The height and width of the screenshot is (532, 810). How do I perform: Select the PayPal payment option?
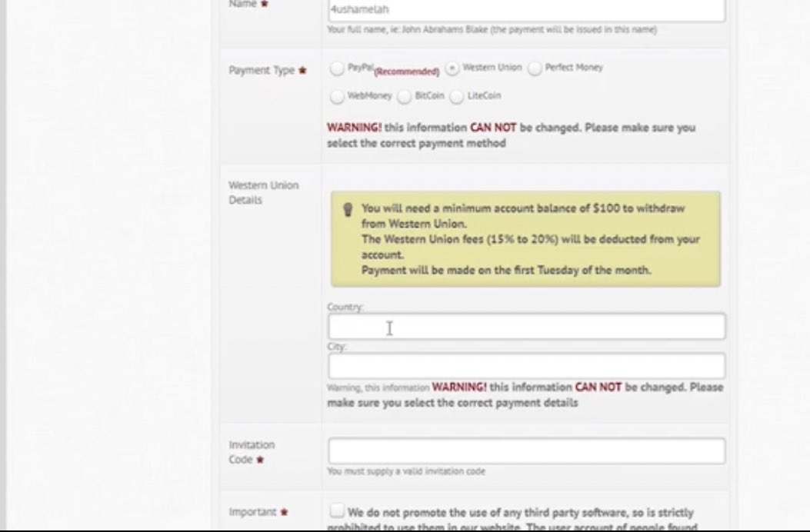(337, 68)
